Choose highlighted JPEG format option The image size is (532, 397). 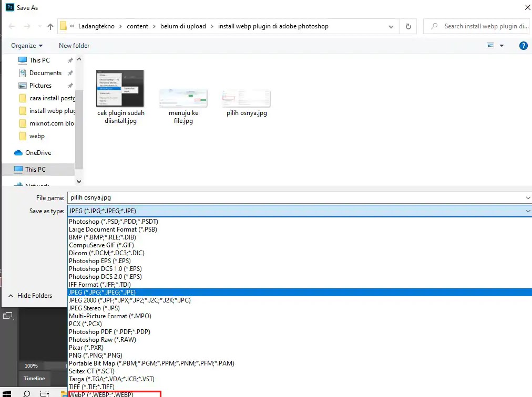click(x=300, y=292)
